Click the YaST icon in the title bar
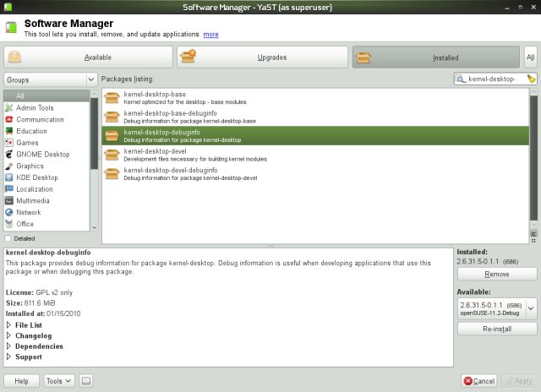This screenshot has width=541, height=392. [x=8, y=7]
